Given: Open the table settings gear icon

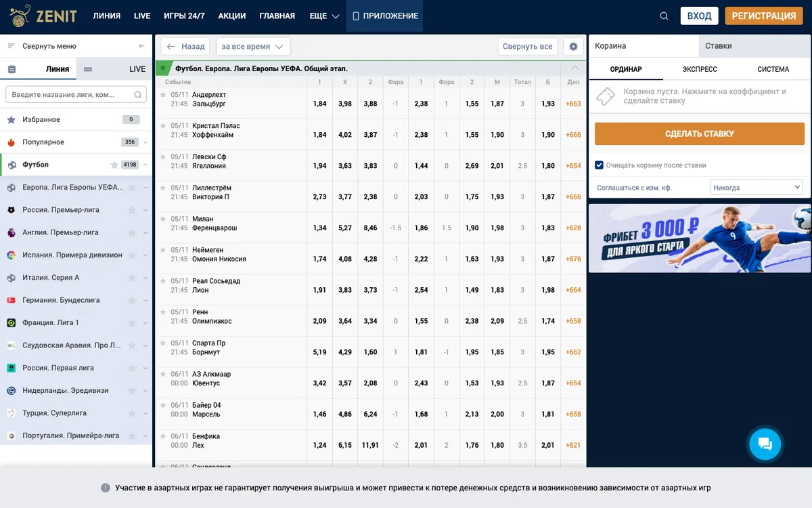Looking at the screenshot, I should [x=573, y=47].
